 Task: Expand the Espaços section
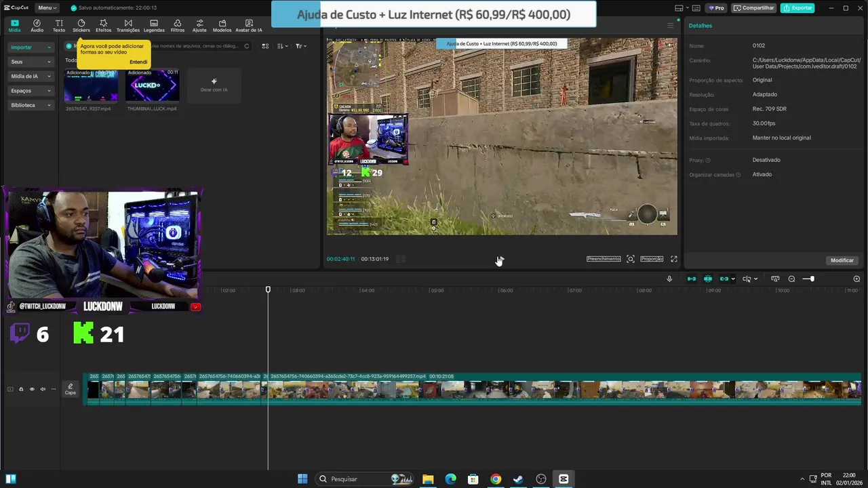[x=31, y=90]
